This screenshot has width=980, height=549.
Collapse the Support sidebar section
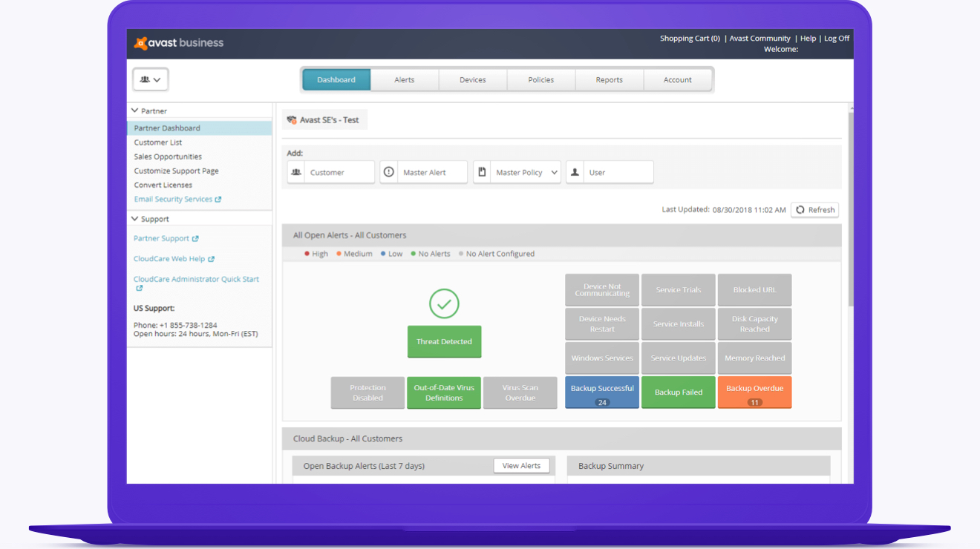coord(135,219)
